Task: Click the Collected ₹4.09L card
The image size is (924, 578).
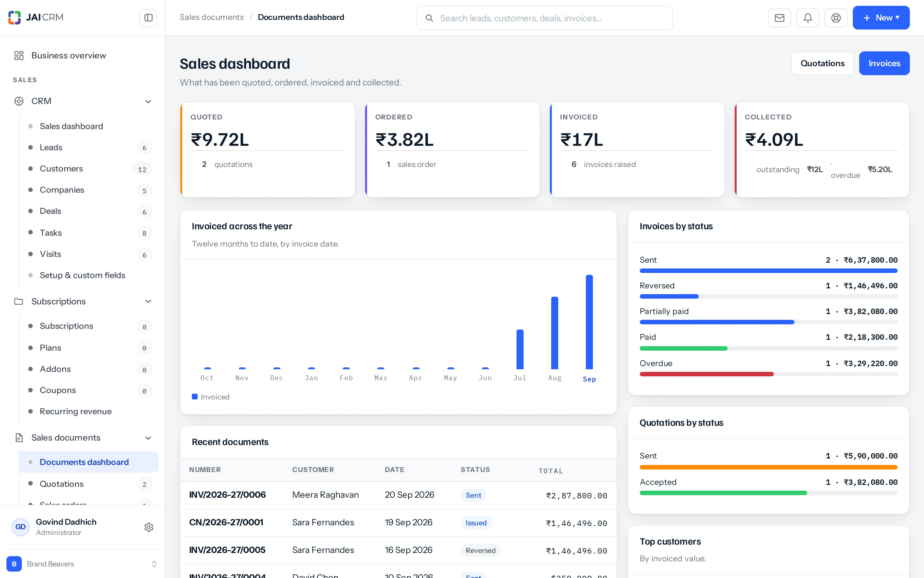Action: (822, 149)
